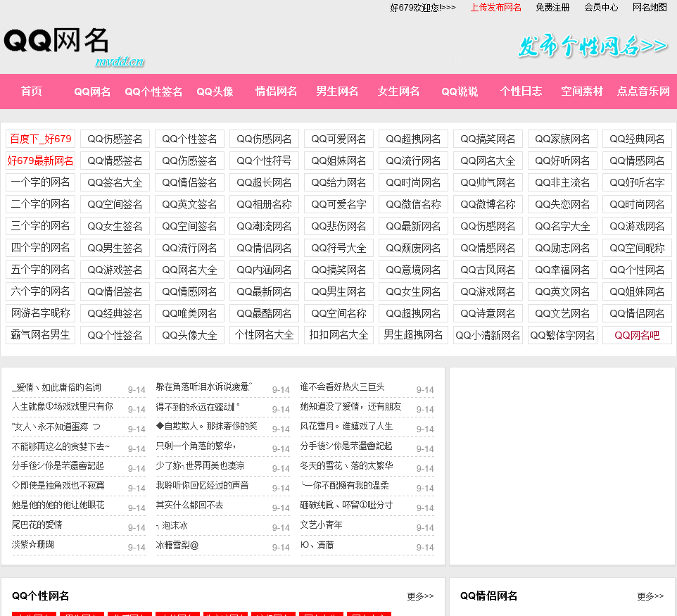Image resolution: width=677 pixels, height=616 pixels.
Task: Open entry 躲在角落听泪水诉说疲惫
Action: pos(204,387)
